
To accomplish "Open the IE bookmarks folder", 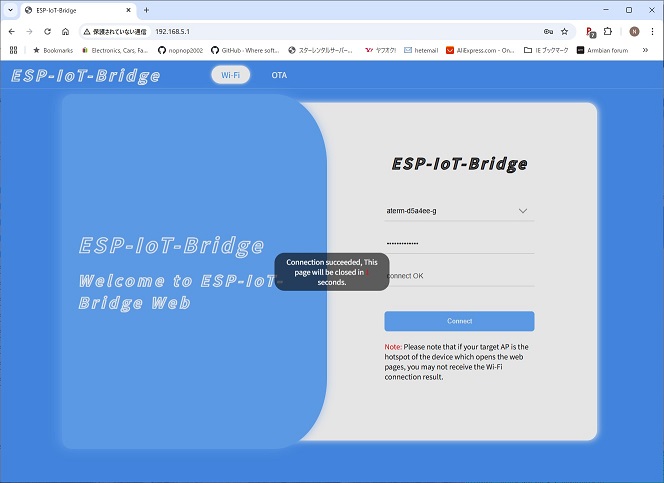I will [x=546, y=50].
